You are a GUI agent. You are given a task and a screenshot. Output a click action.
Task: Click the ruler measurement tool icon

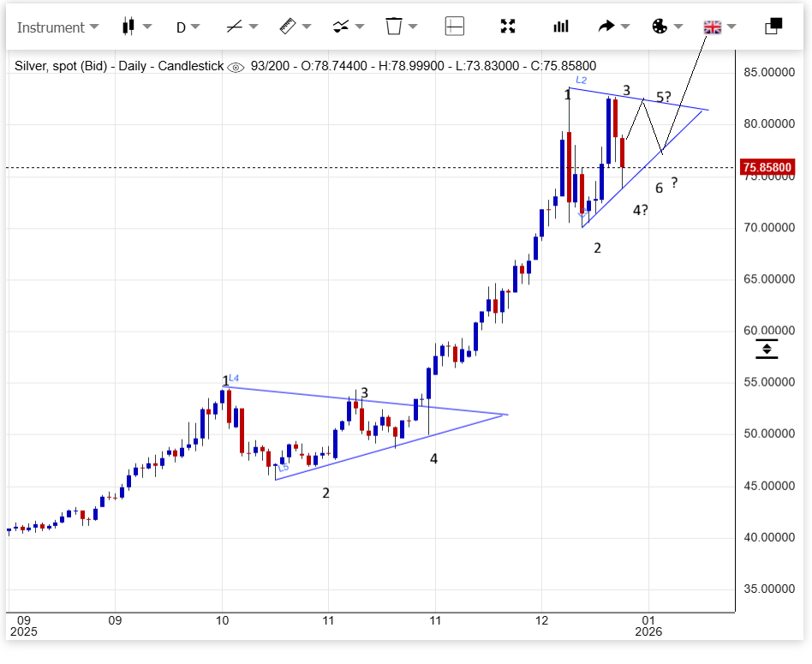[288, 27]
